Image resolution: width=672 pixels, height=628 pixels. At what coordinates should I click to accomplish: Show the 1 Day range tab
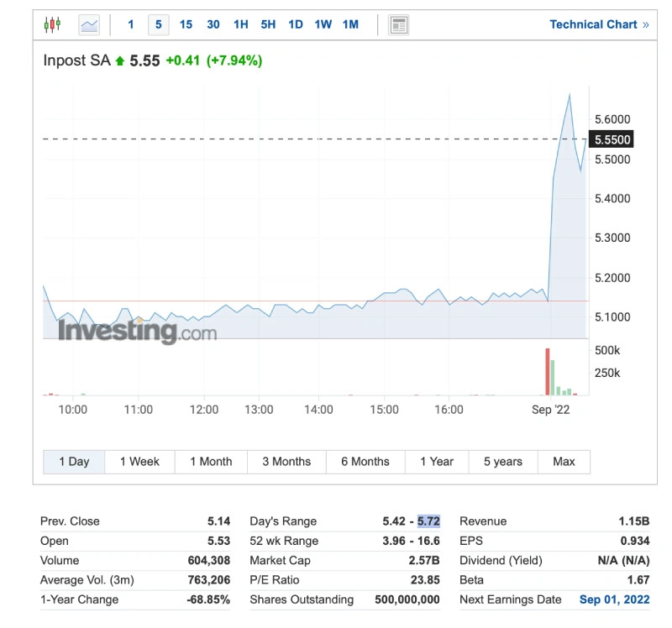[x=74, y=462]
